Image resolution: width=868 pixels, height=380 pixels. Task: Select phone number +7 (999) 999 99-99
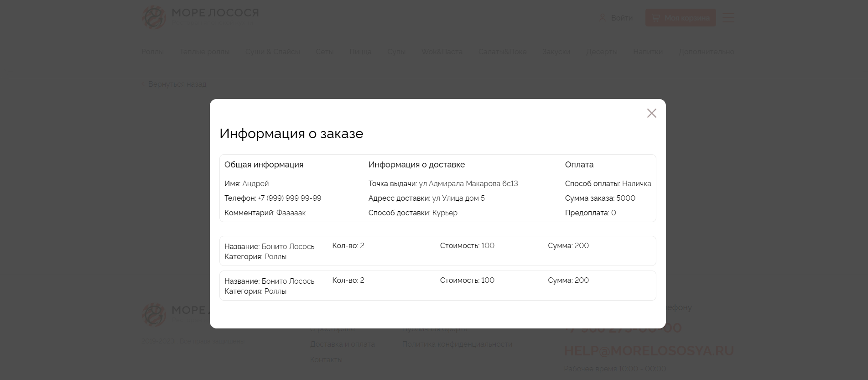290,198
